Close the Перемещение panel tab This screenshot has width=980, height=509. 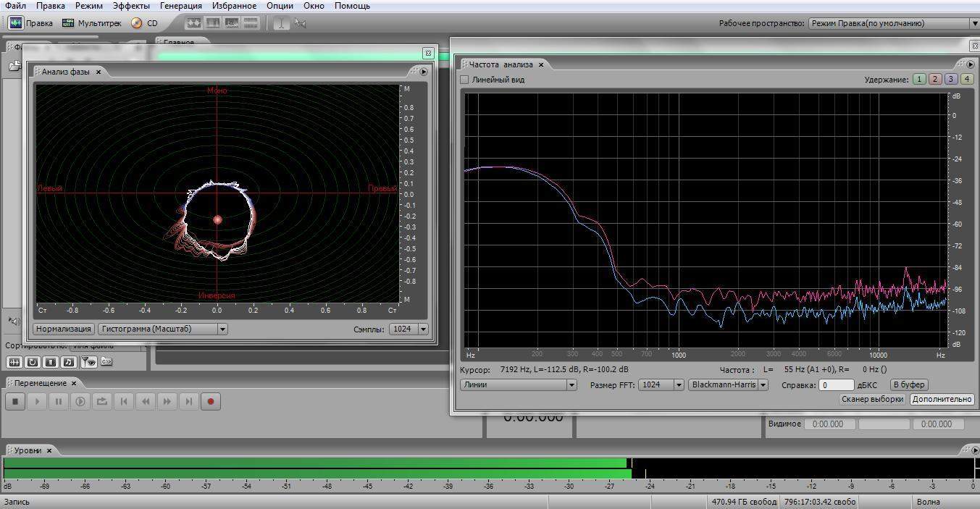[74, 383]
